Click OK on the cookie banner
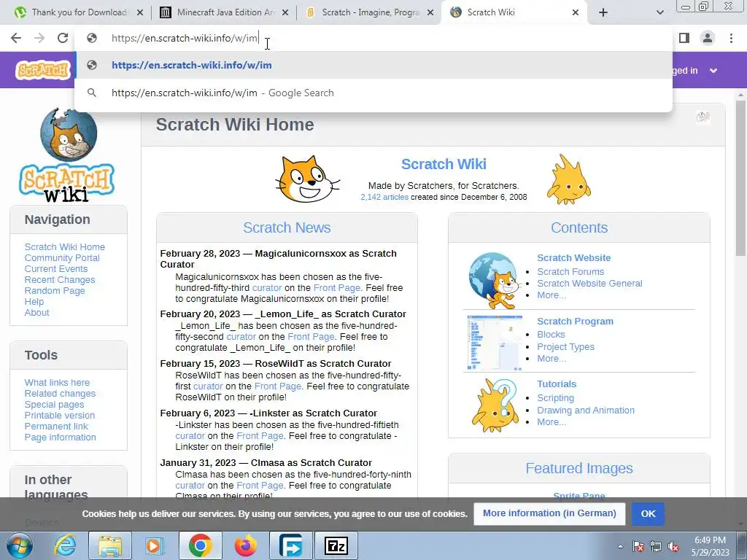This screenshot has width=747, height=560. [648, 514]
